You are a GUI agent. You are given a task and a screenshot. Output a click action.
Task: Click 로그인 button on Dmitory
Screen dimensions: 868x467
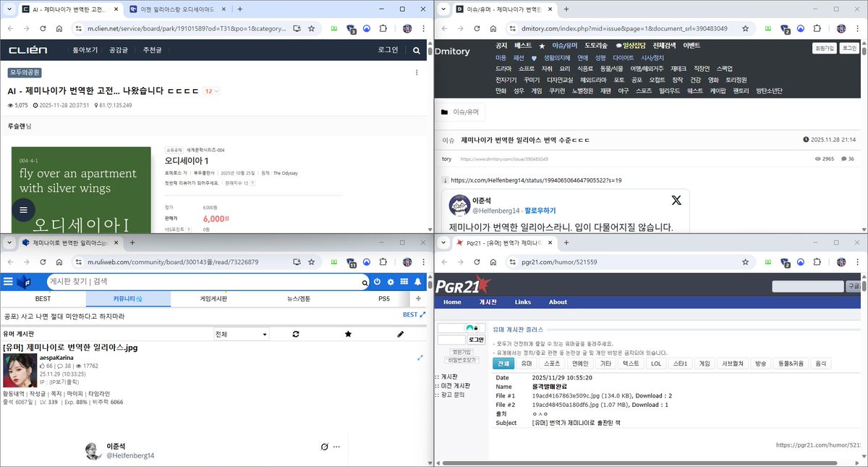(x=850, y=48)
